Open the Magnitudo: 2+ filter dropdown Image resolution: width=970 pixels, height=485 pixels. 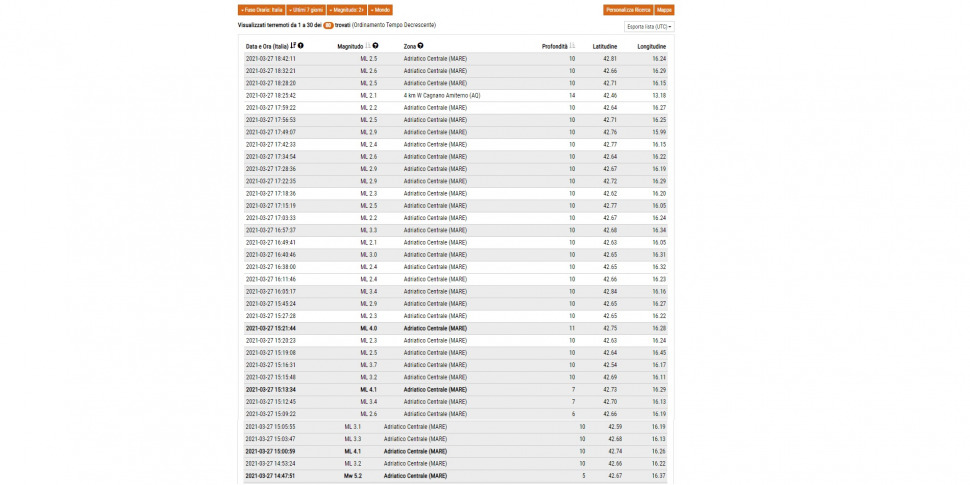point(347,10)
